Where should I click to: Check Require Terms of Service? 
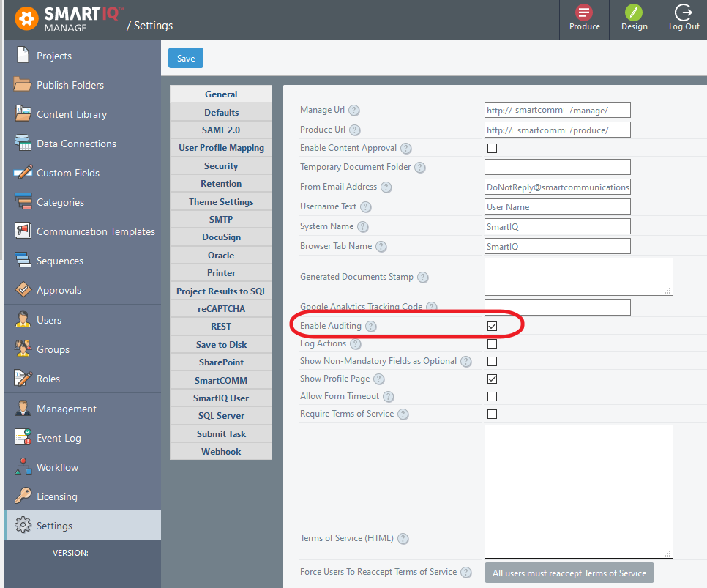tap(492, 414)
